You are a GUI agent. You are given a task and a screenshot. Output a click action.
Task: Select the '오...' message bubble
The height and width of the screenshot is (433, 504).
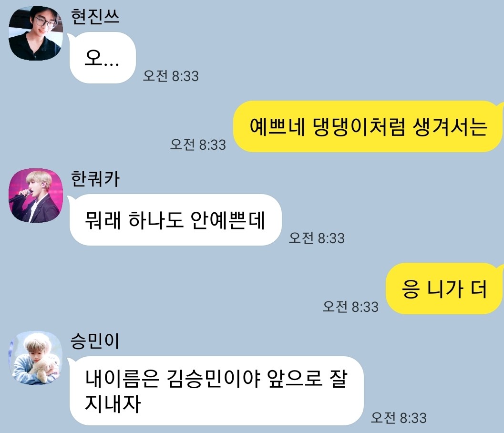(102, 58)
